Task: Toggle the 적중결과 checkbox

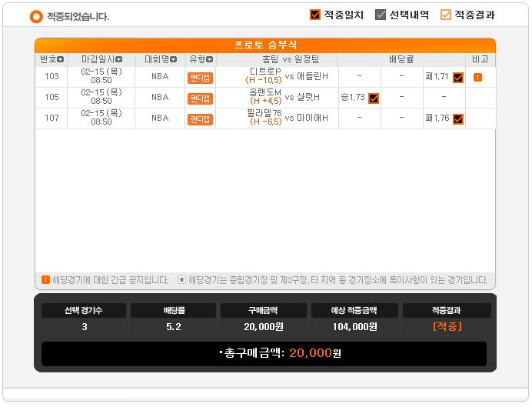Action: (445, 15)
